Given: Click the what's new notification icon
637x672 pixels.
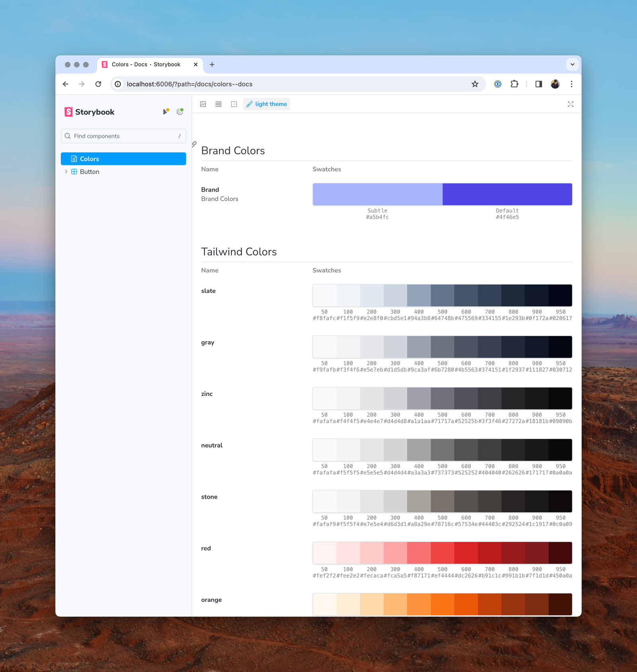Looking at the screenshot, I should [x=166, y=112].
